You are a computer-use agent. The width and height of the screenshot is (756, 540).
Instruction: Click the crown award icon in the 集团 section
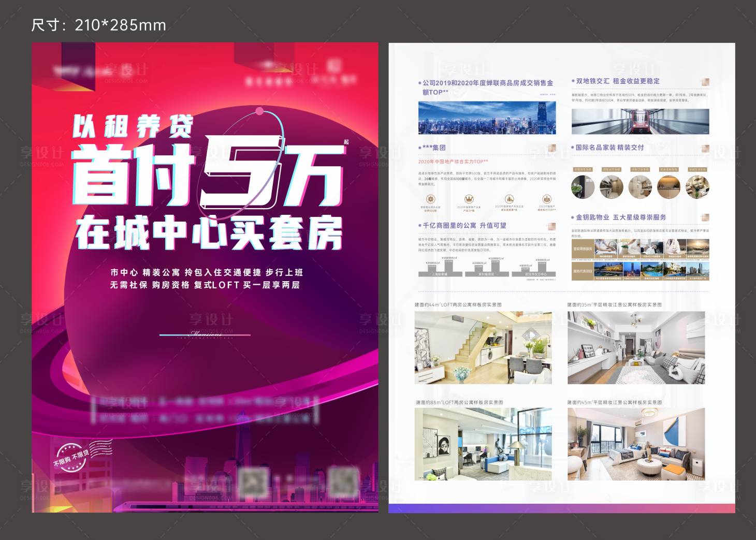coord(470,199)
